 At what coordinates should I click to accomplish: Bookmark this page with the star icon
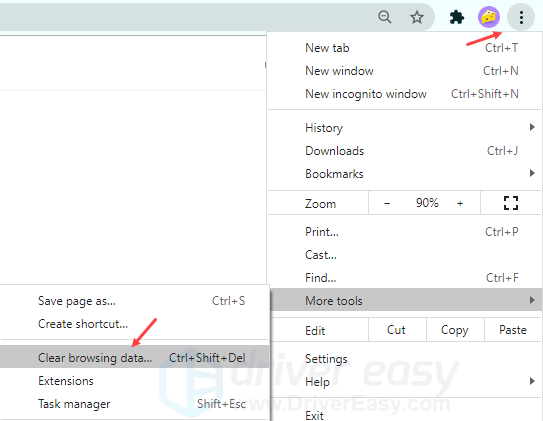coord(417,17)
